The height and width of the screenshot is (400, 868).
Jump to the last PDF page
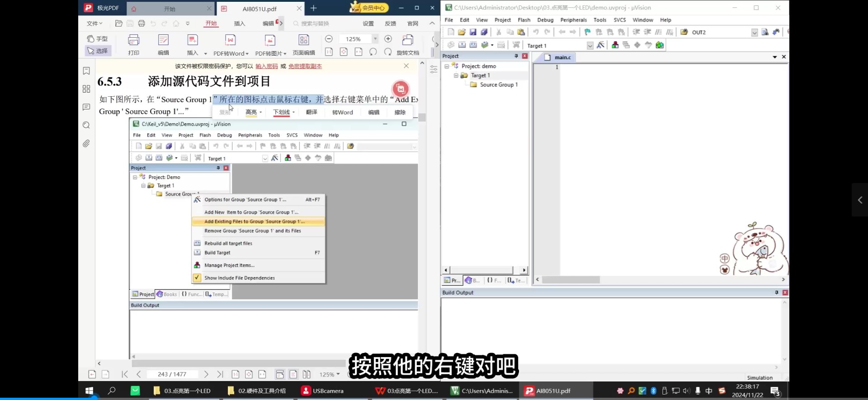220,374
